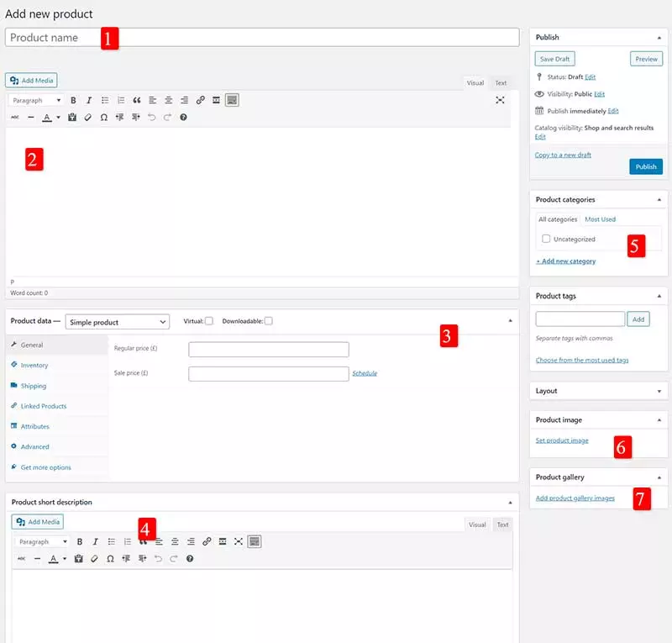672x643 pixels.
Task: Pick text color in short description editor
Action: point(53,558)
